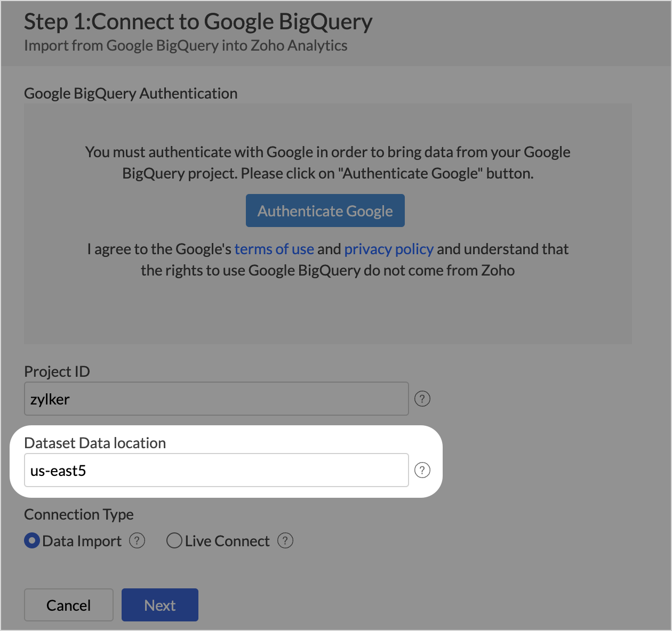Click the Next button to proceed

[159, 605]
